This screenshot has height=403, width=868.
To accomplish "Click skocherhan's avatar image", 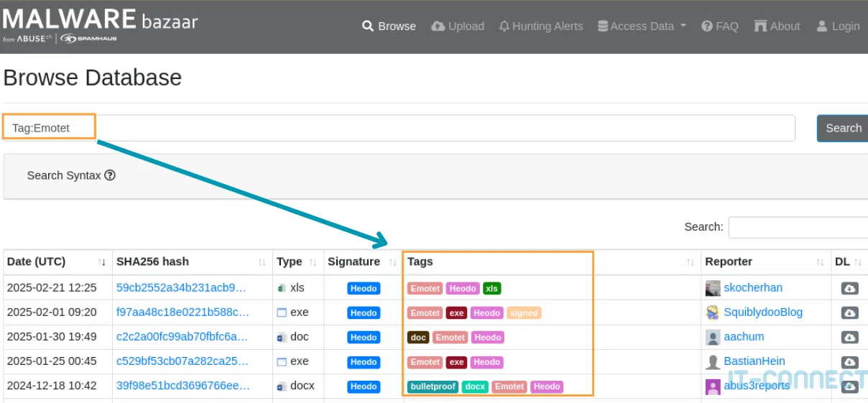I will click(x=713, y=288).
